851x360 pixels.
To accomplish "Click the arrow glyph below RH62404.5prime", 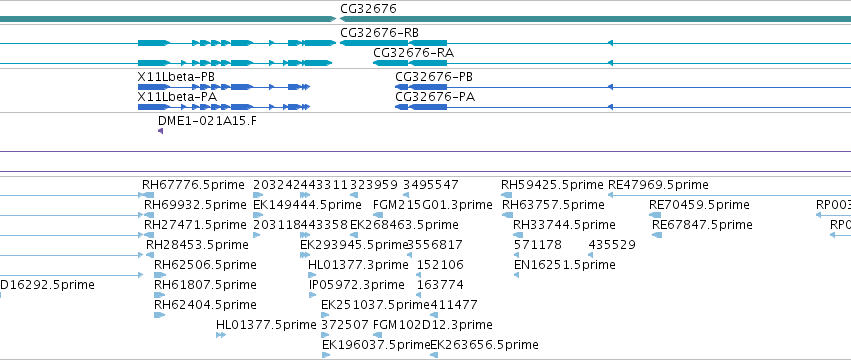I will tap(159, 315).
